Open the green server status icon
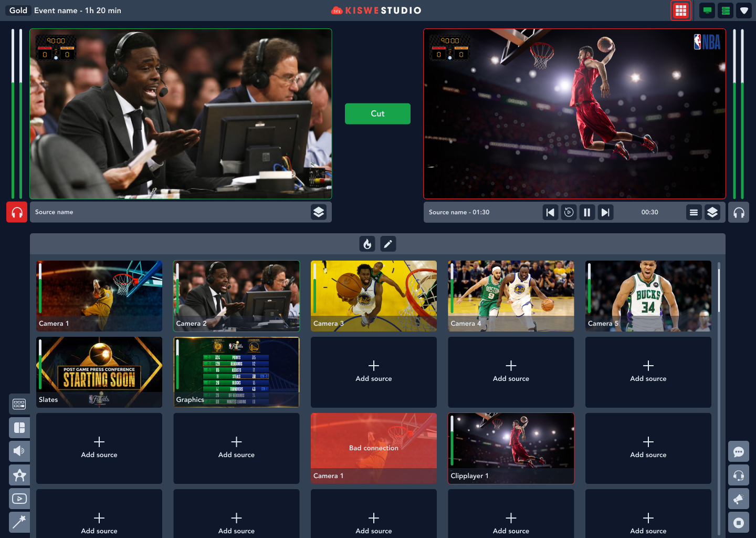This screenshot has height=538, width=756. coord(726,11)
